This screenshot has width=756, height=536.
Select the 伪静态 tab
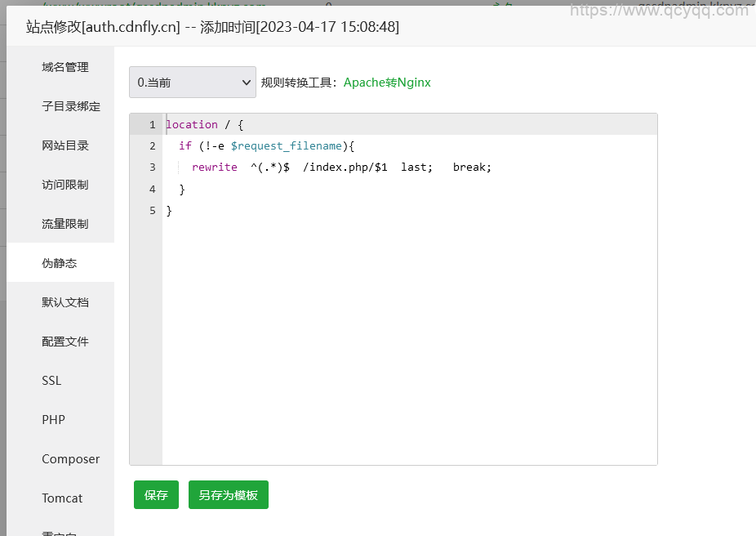coord(60,263)
